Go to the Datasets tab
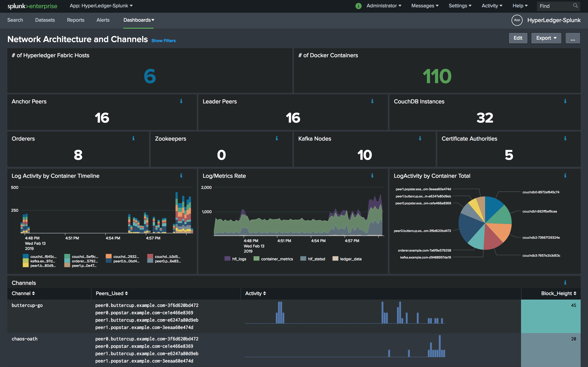The height and width of the screenshot is (367, 588). pos(45,20)
